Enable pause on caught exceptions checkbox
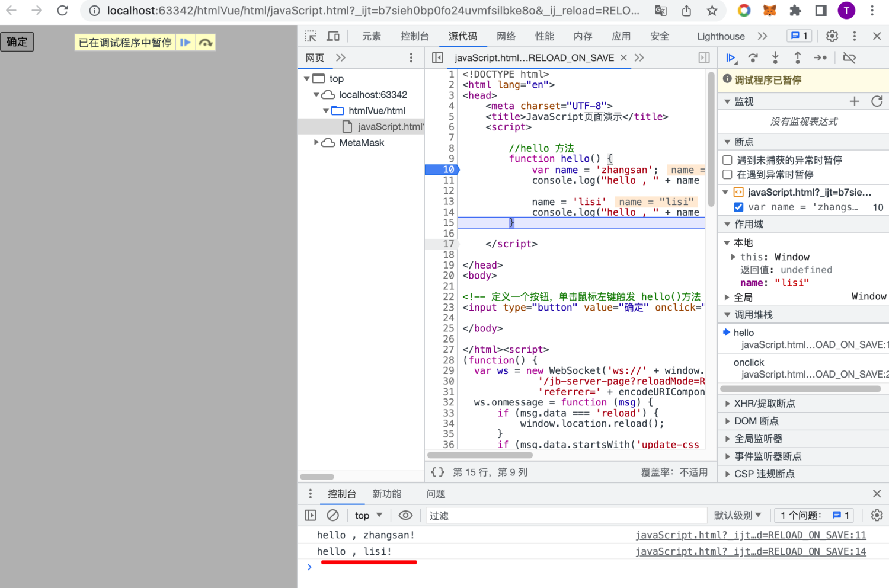The width and height of the screenshot is (889, 588). pos(727,174)
